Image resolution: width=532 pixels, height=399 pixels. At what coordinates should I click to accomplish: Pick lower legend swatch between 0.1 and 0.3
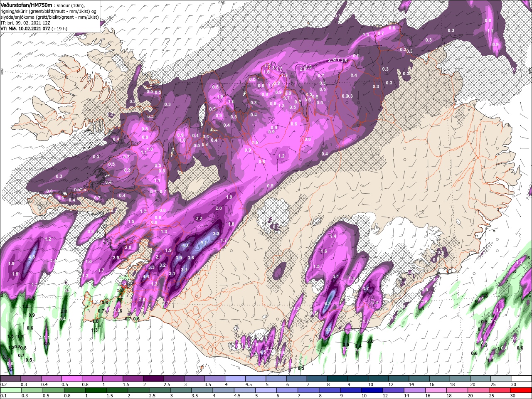[x=10, y=390]
